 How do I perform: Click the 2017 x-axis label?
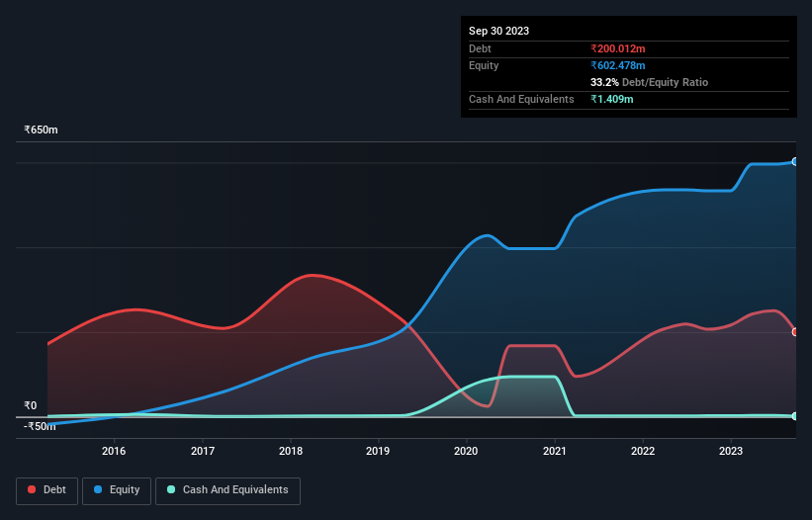click(203, 451)
